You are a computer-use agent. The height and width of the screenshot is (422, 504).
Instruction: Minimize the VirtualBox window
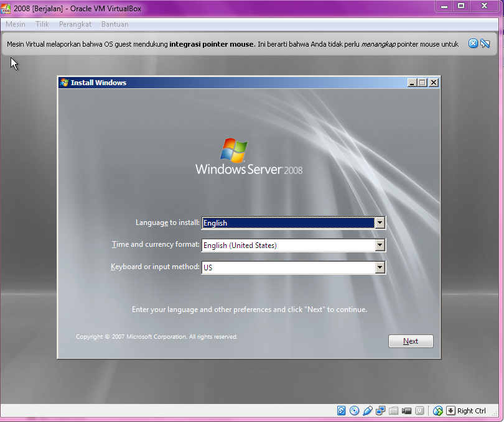click(444, 6)
